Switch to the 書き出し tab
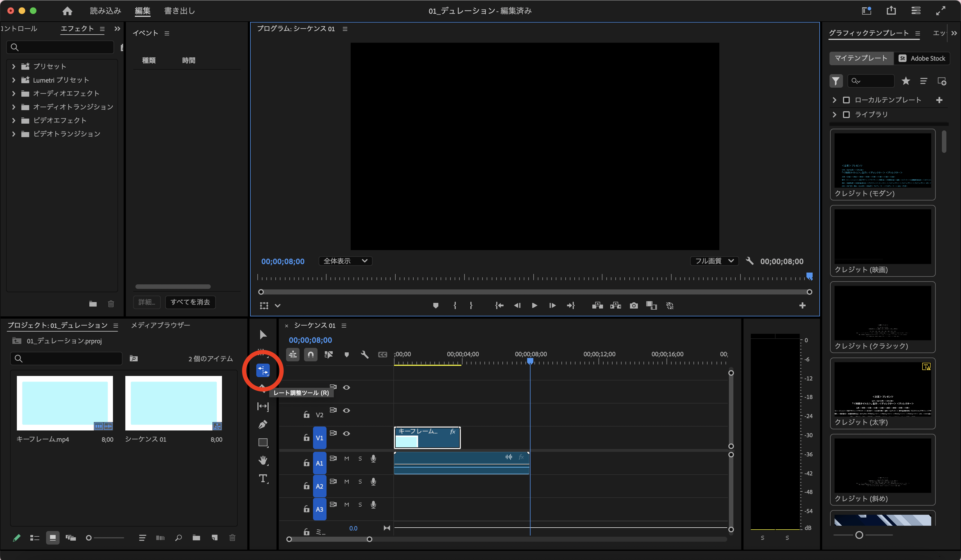 pyautogui.click(x=179, y=11)
